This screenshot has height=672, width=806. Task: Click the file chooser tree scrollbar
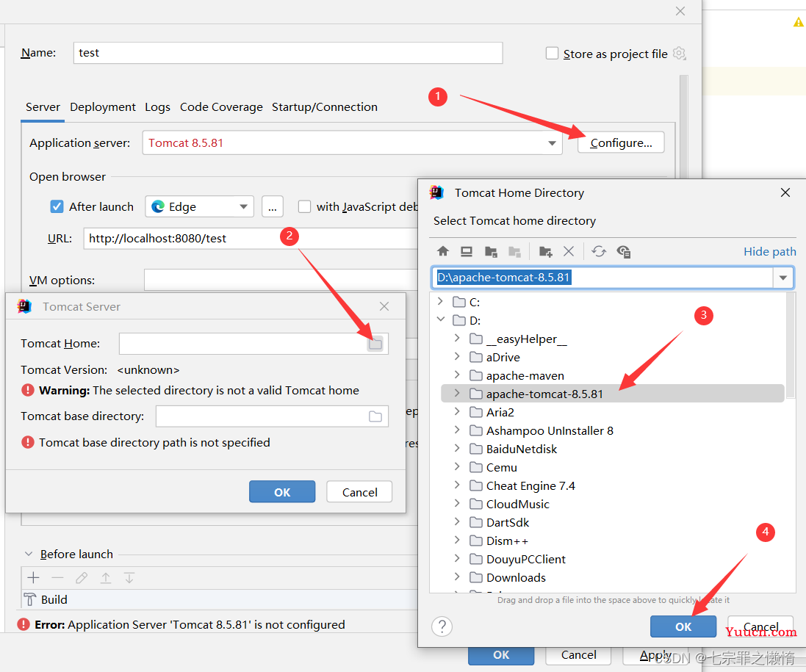[791, 345]
